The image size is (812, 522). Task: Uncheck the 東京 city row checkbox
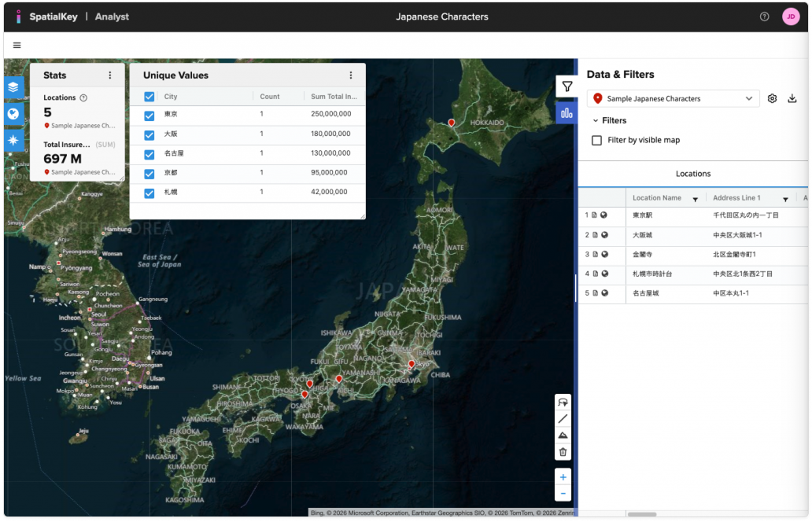[x=149, y=115]
